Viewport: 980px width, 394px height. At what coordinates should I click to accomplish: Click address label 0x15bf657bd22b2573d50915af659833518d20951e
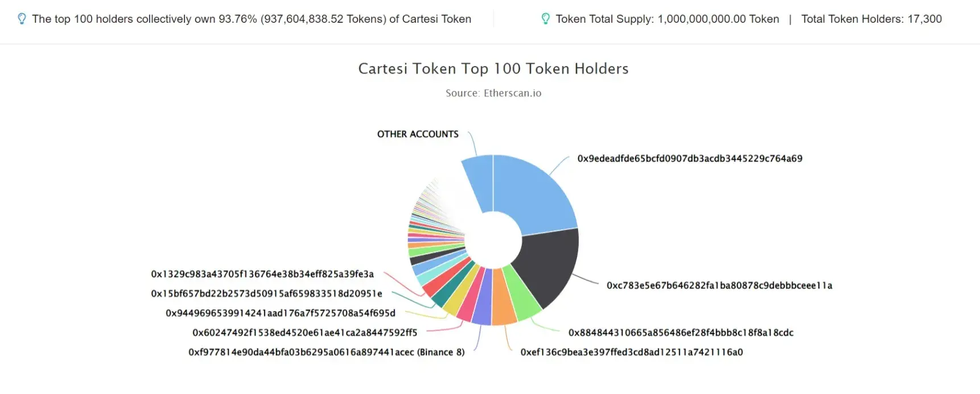(x=266, y=293)
